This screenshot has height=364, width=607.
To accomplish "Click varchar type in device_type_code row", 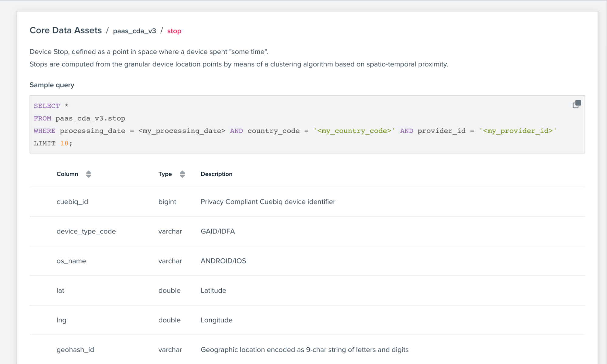I will pos(170,231).
